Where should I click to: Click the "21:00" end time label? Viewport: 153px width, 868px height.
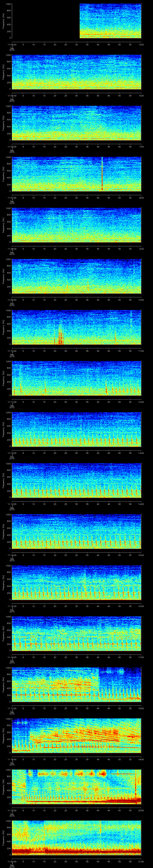click(x=141, y=861)
